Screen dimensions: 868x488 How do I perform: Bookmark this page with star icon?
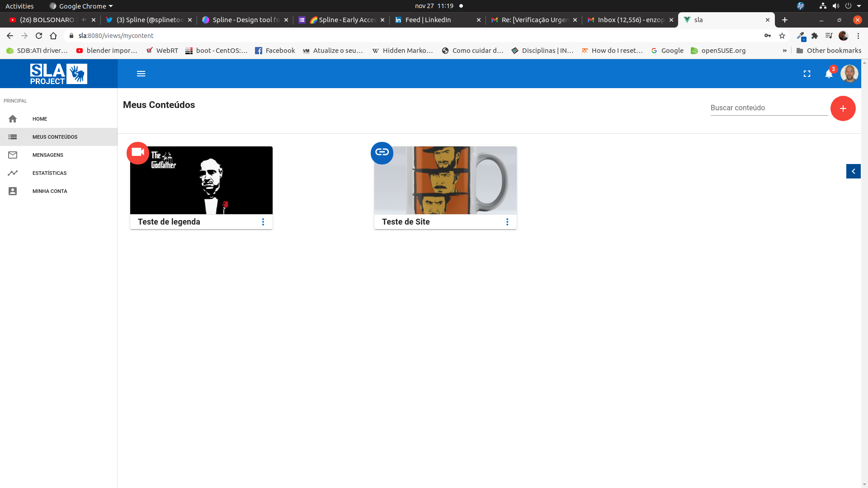782,36
